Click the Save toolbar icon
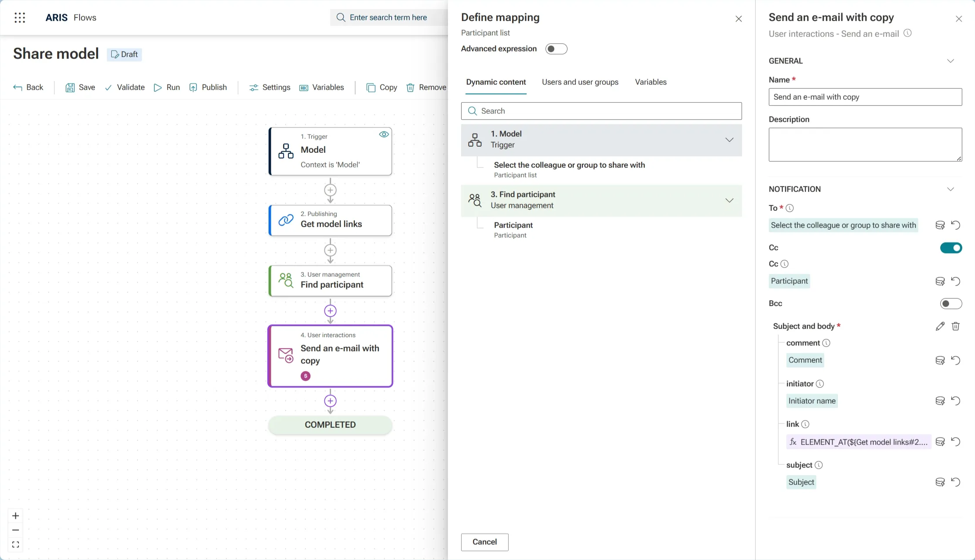The width and height of the screenshot is (975, 560). [70, 87]
